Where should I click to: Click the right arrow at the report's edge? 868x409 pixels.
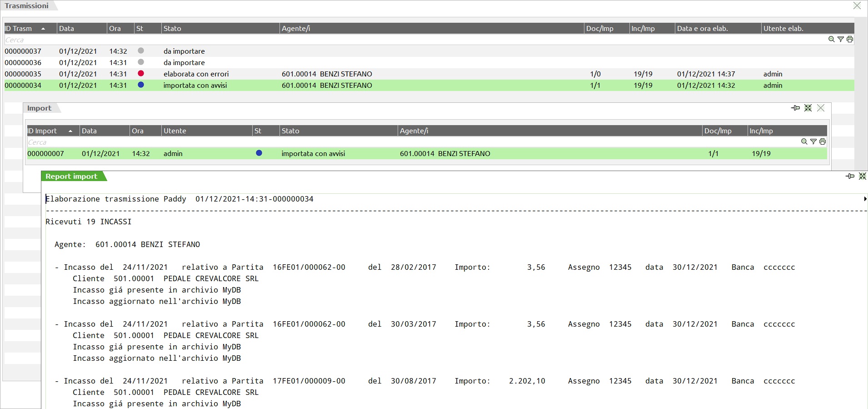(865, 199)
